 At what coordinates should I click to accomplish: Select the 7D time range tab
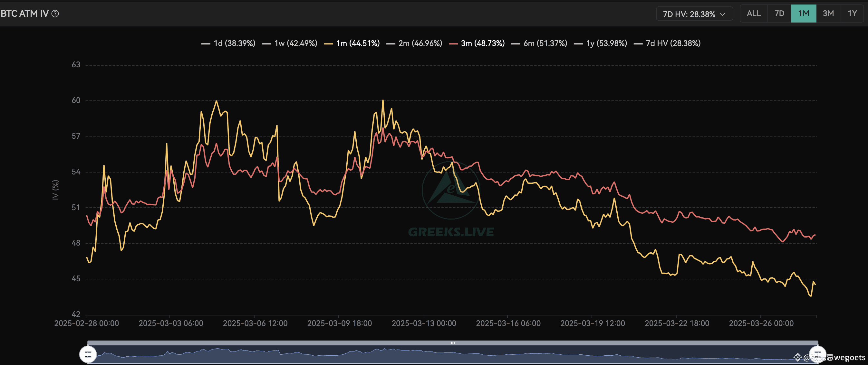tap(779, 14)
